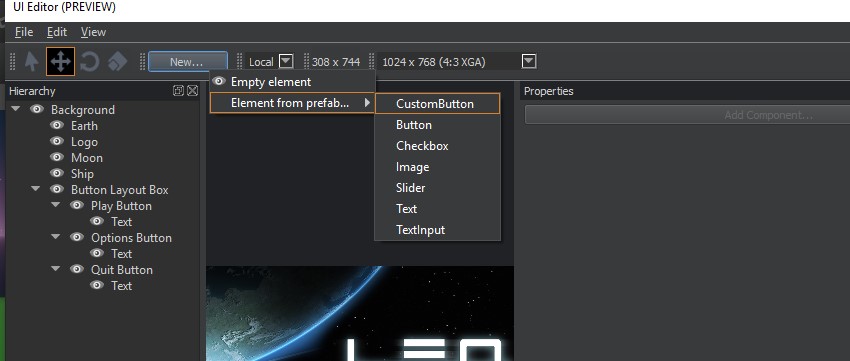Pick the CustomButton prefab

coord(437,104)
